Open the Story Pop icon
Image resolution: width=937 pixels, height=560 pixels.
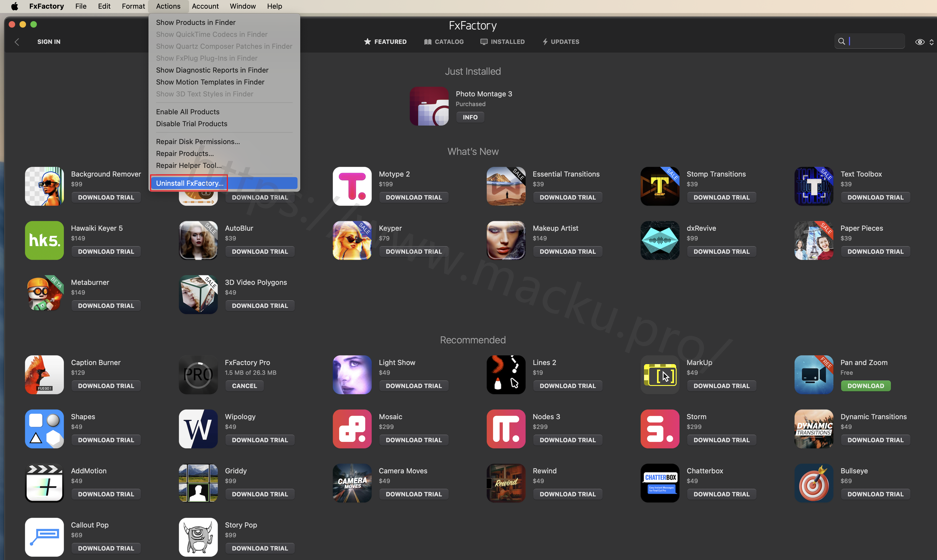[x=198, y=537]
